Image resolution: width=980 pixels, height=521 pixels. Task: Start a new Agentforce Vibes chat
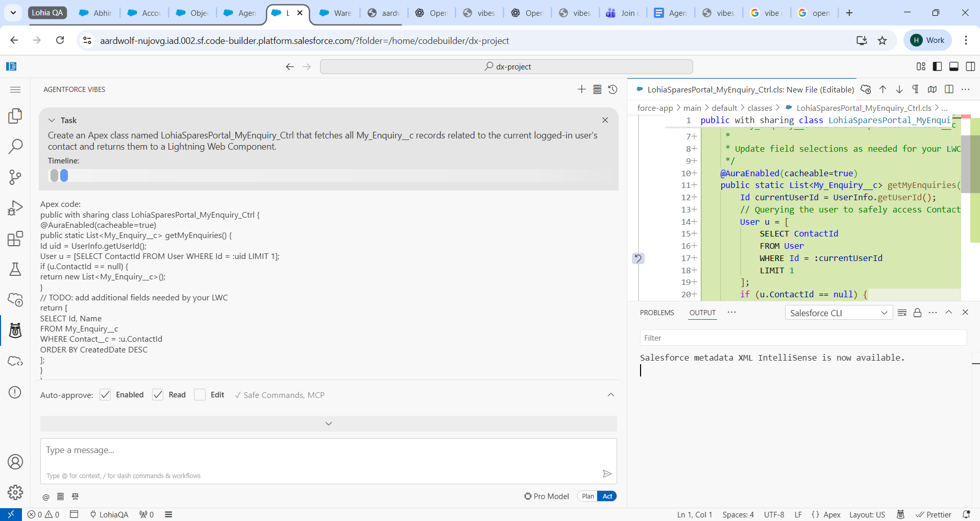(x=581, y=89)
